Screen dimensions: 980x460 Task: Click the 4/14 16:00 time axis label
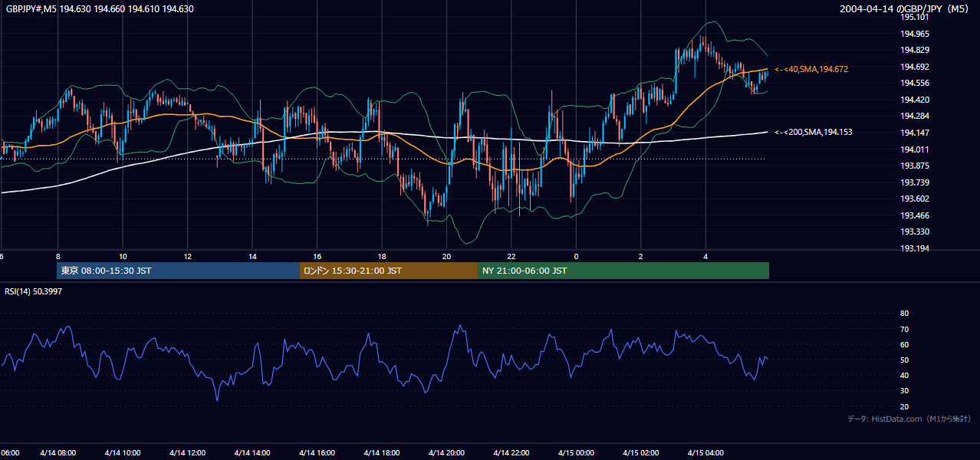coord(317,452)
